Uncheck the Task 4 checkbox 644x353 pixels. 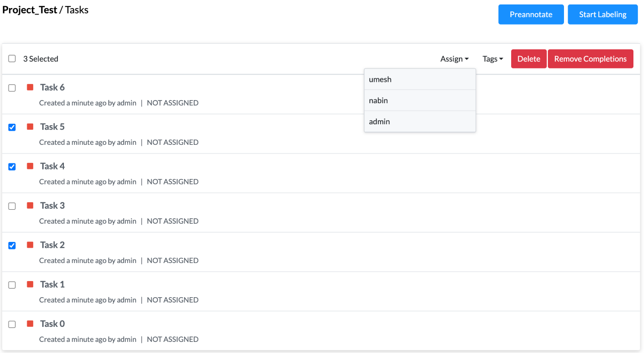(x=12, y=166)
